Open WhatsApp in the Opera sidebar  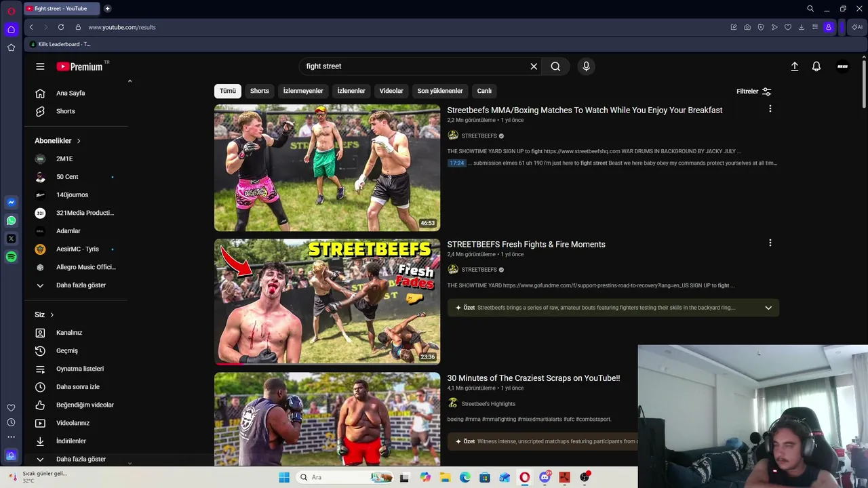(11, 220)
